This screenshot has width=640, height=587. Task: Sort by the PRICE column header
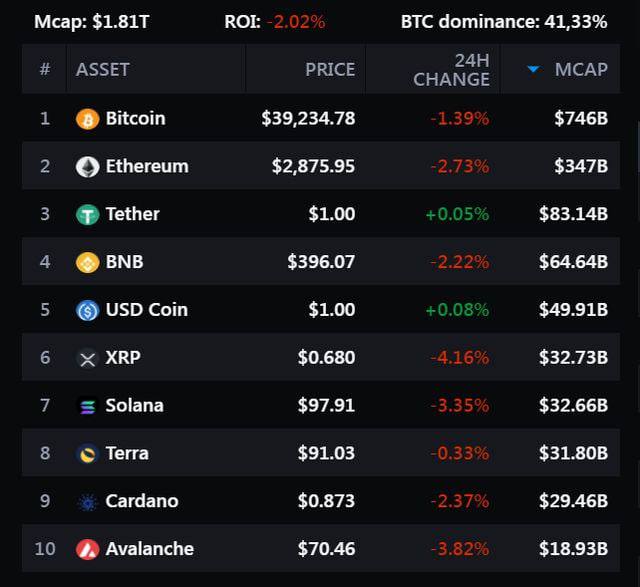click(x=330, y=69)
